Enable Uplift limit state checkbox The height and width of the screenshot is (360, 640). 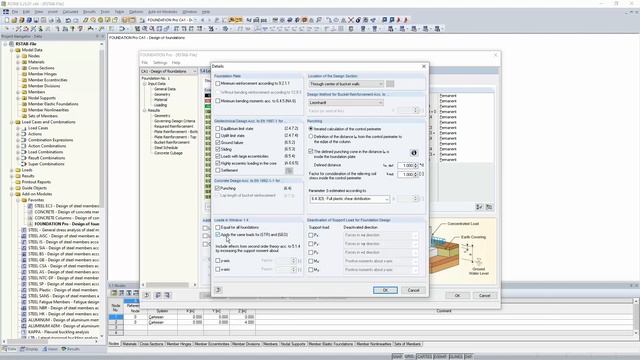[218, 136]
